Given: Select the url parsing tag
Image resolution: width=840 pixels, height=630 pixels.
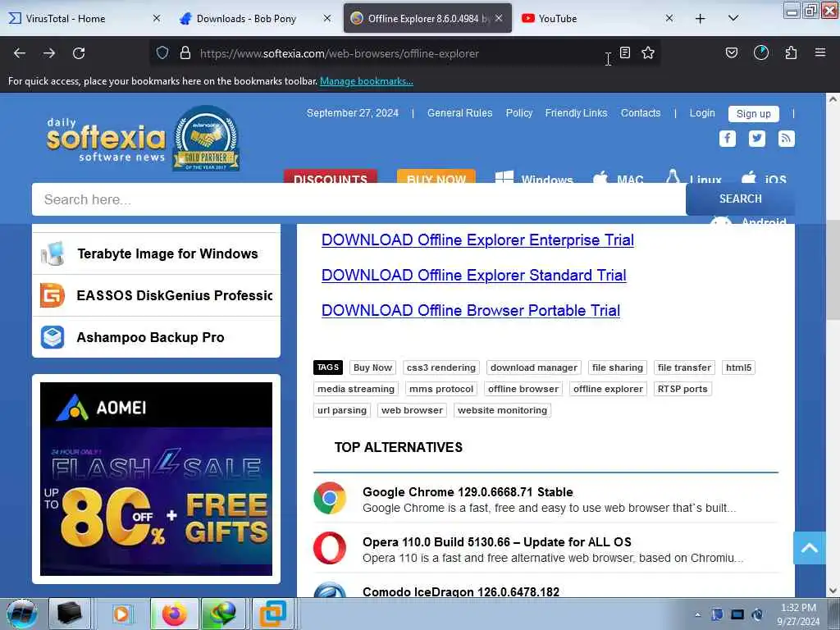Looking at the screenshot, I should tap(342, 410).
